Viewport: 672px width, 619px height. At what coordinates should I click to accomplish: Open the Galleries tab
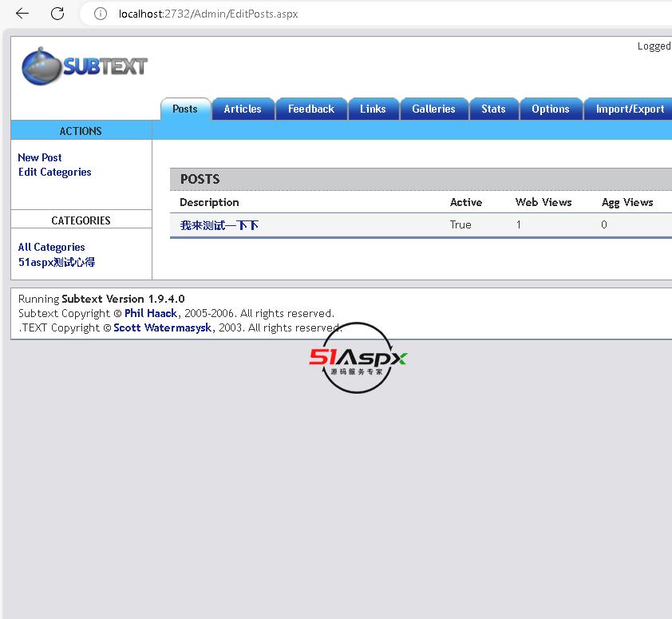433,109
